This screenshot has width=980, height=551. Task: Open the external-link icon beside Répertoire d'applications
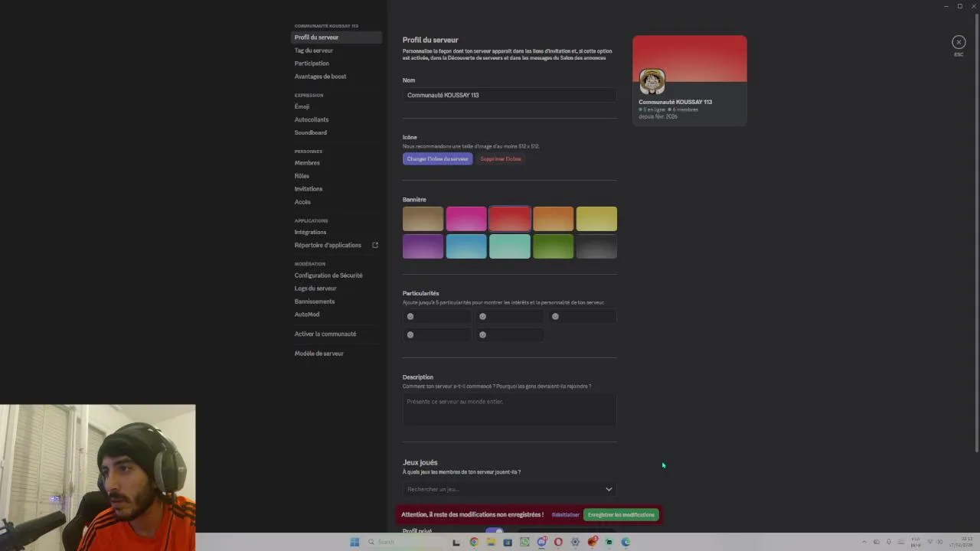[375, 245]
